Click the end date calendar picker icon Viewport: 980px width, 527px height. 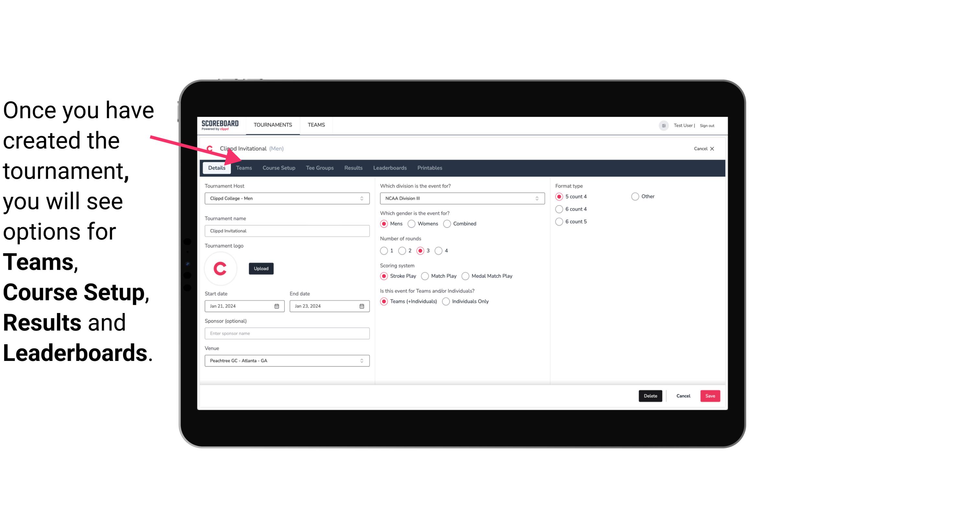point(362,306)
